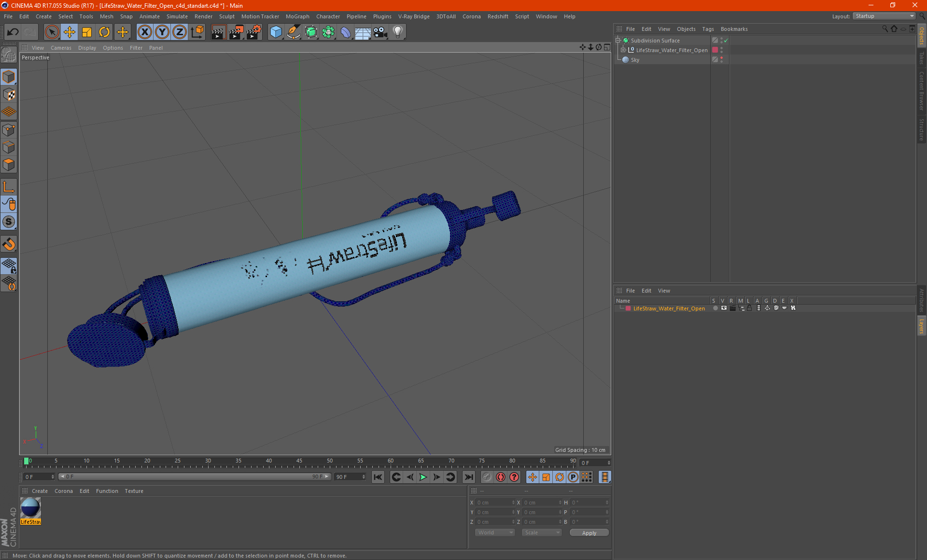Switch to Texture mode
The width and height of the screenshot is (927, 560).
click(x=9, y=95)
